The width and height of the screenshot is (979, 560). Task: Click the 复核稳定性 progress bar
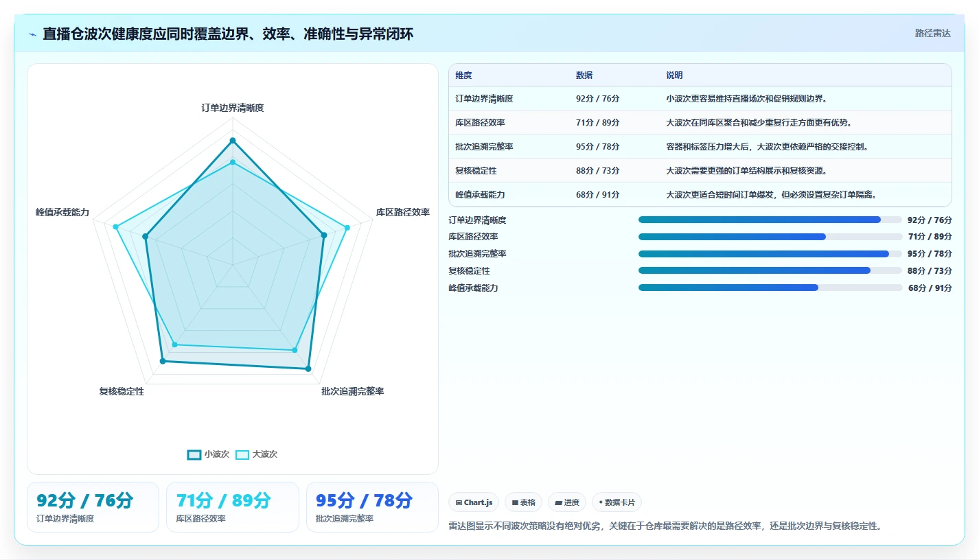[770, 270]
